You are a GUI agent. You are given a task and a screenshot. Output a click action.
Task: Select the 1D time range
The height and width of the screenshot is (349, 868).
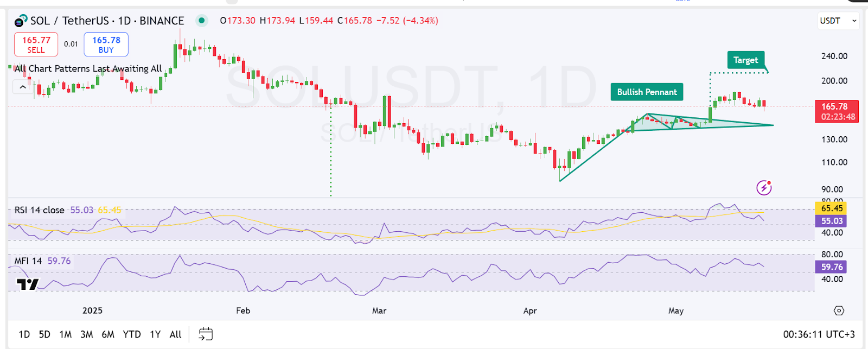[x=24, y=334]
